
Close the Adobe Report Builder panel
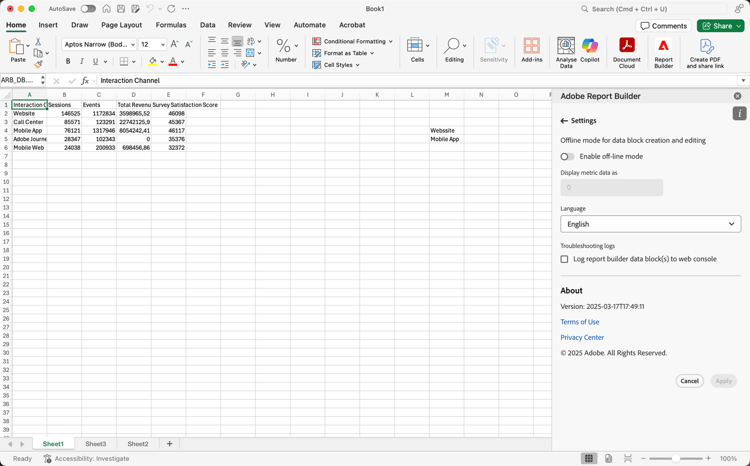pyautogui.click(x=738, y=96)
